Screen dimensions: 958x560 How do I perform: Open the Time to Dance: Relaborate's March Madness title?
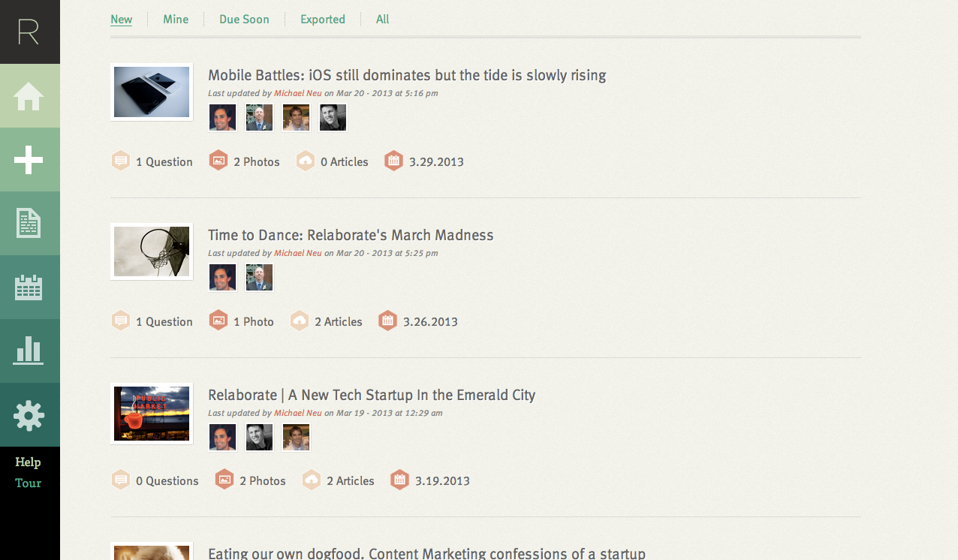(x=351, y=235)
